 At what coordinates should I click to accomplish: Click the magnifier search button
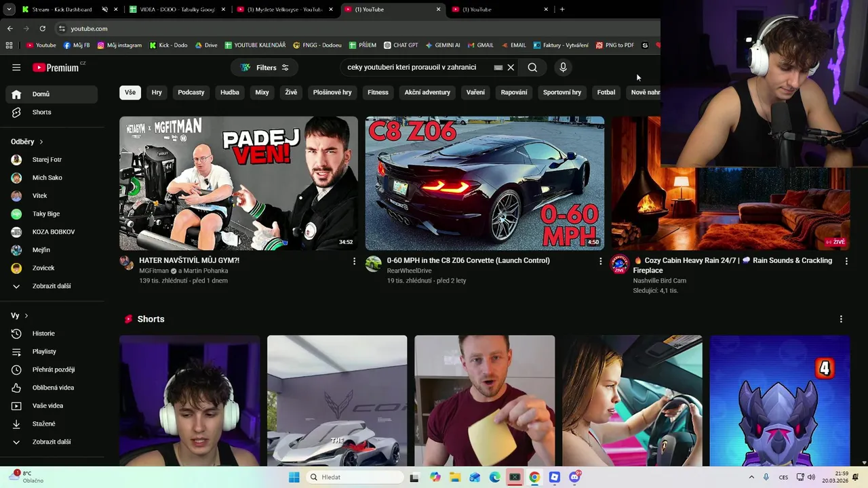pyautogui.click(x=532, y=67)
